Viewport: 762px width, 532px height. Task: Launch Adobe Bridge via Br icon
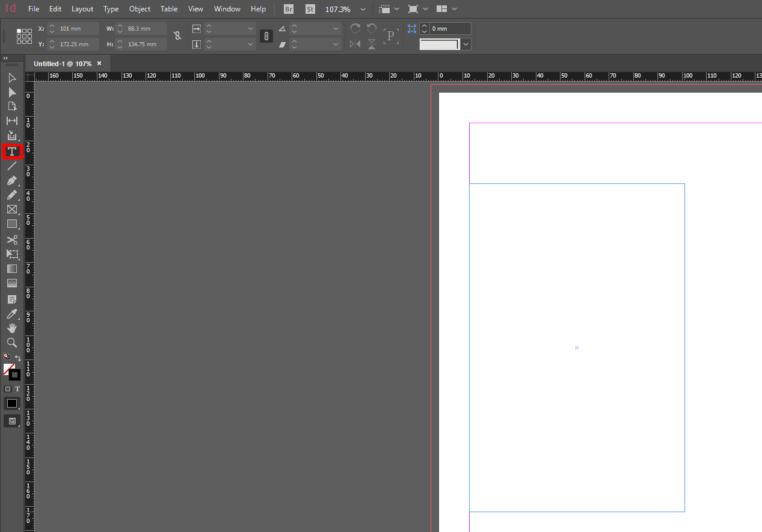click(x=288, y=8)
